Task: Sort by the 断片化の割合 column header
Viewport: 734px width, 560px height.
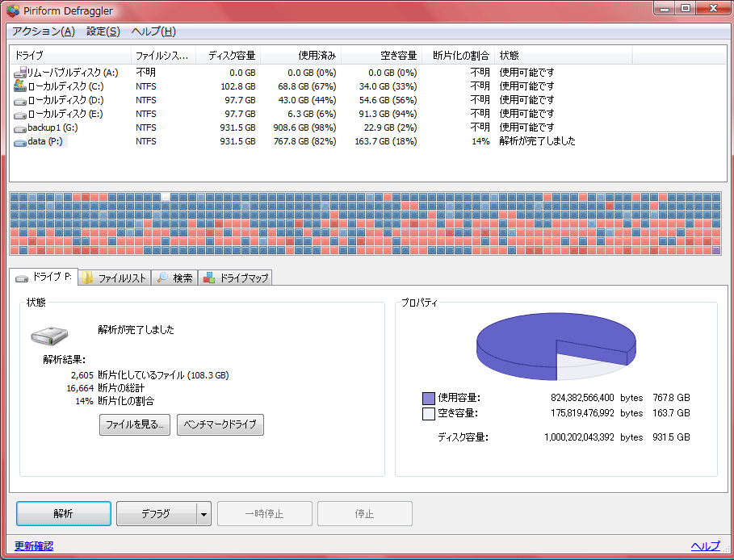Action: (459, 55)
